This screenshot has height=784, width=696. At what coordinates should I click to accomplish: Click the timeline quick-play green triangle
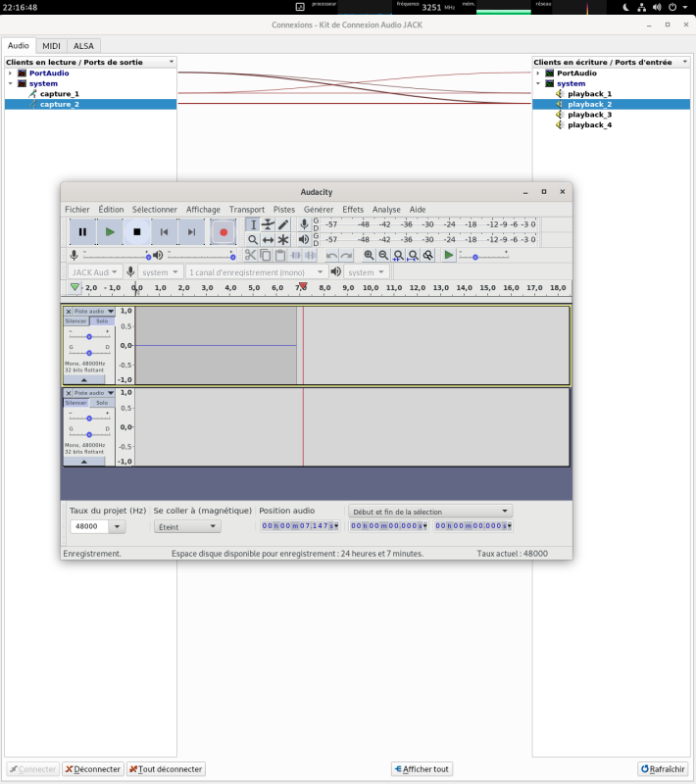click(x=75, y=287)
